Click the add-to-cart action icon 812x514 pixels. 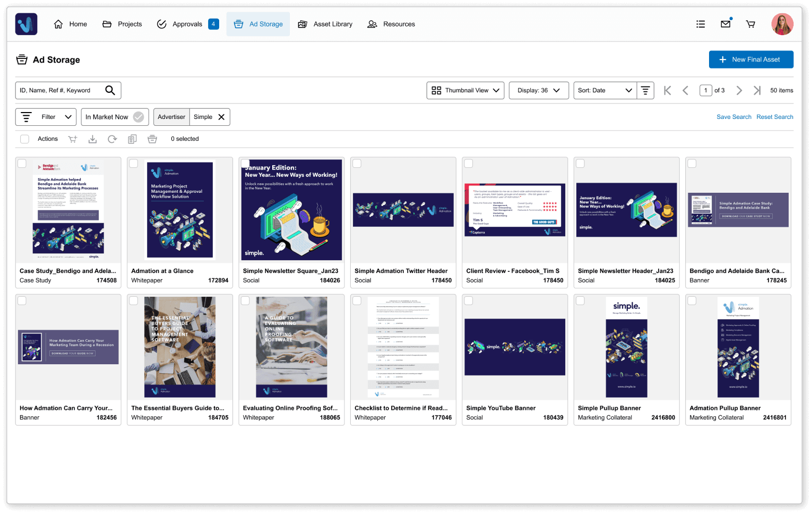[73, 139]
